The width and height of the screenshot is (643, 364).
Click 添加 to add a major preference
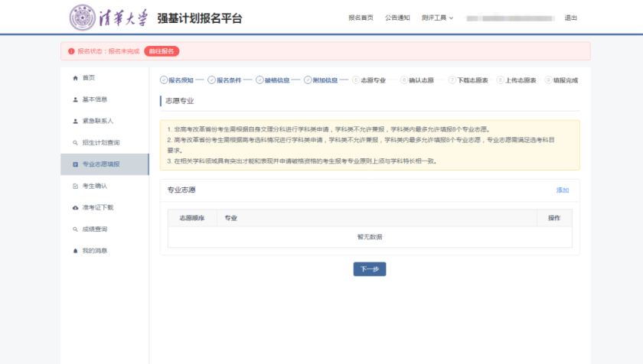562,190
